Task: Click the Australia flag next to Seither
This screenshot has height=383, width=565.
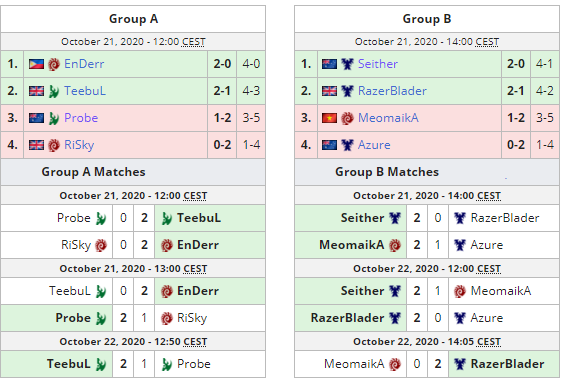Action: [330, 64]
